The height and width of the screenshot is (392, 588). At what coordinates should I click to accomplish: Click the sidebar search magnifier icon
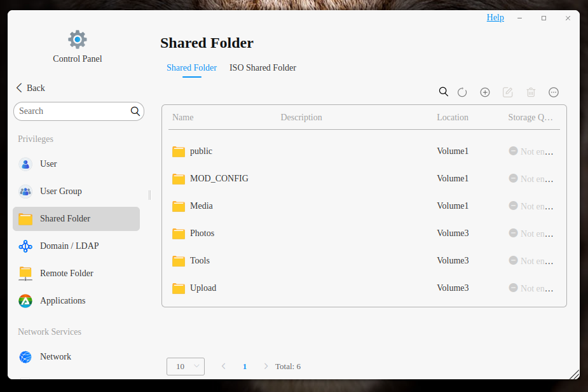pos(135,111)
